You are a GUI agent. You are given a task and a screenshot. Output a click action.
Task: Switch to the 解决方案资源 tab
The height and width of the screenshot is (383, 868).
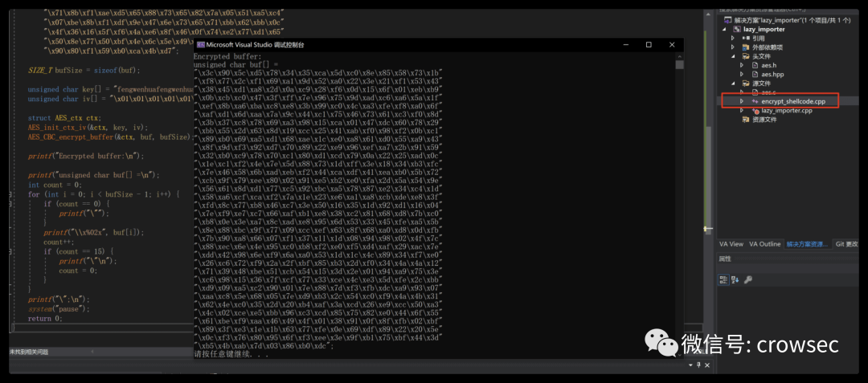[x=807, y=244]
